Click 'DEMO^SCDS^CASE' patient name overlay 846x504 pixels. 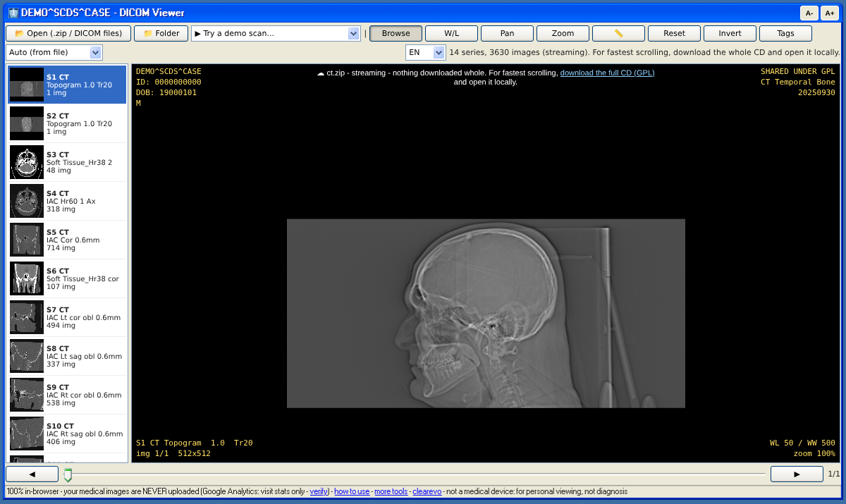[168, 71]
